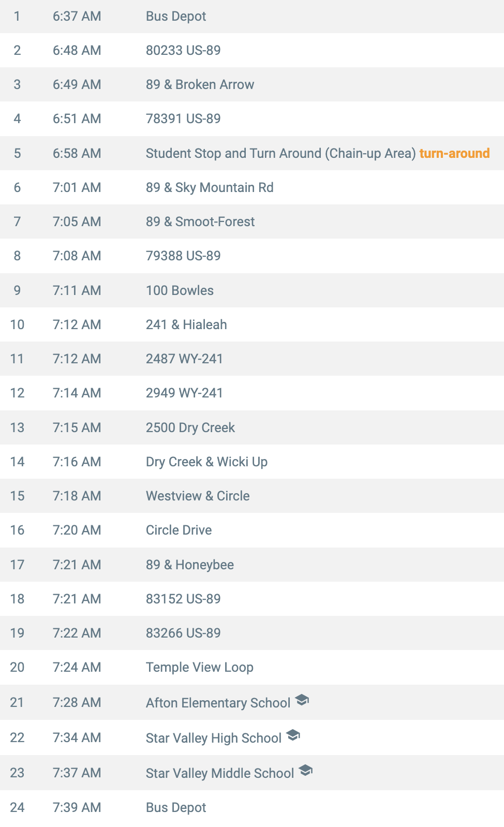The width and height of the screenshot is (504, 827).
Task: Click the 2949 WY-241 stop
Action: click(252, 393)
